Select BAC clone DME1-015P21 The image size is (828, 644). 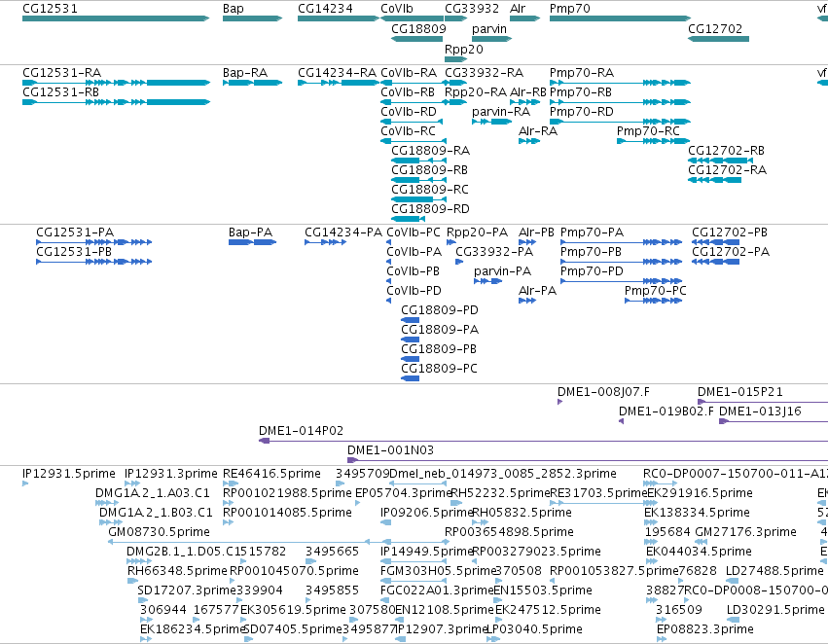pyautogui.click(x=763, y=402)
